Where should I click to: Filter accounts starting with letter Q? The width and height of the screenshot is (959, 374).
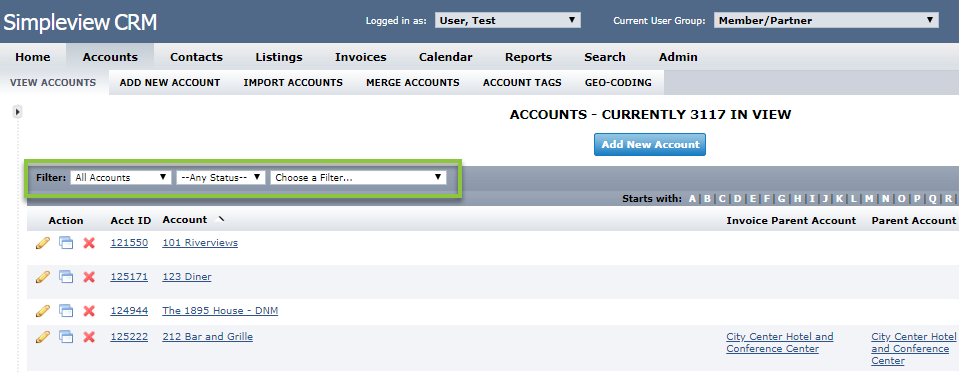[x=932, y=199]
